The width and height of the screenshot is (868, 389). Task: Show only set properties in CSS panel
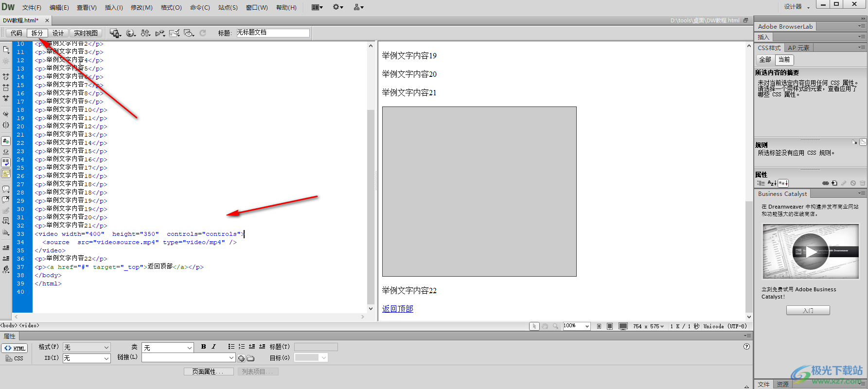pos(783,183)
